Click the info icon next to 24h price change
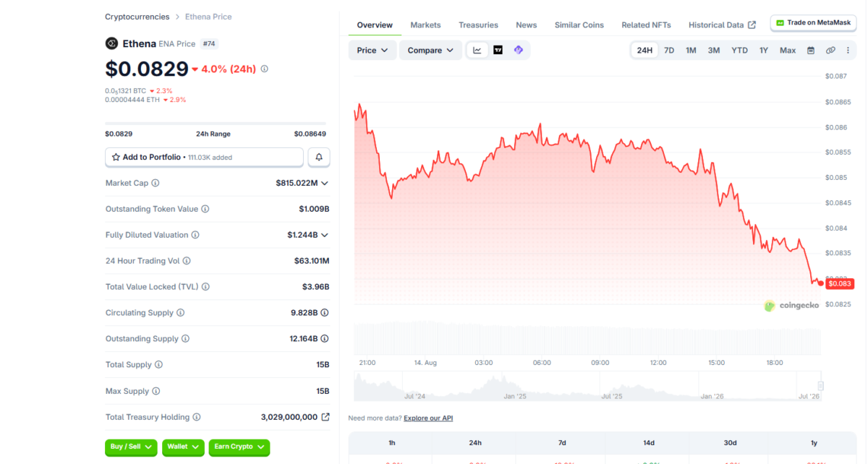This screenshot has width=868, height=464. point(264,69)
